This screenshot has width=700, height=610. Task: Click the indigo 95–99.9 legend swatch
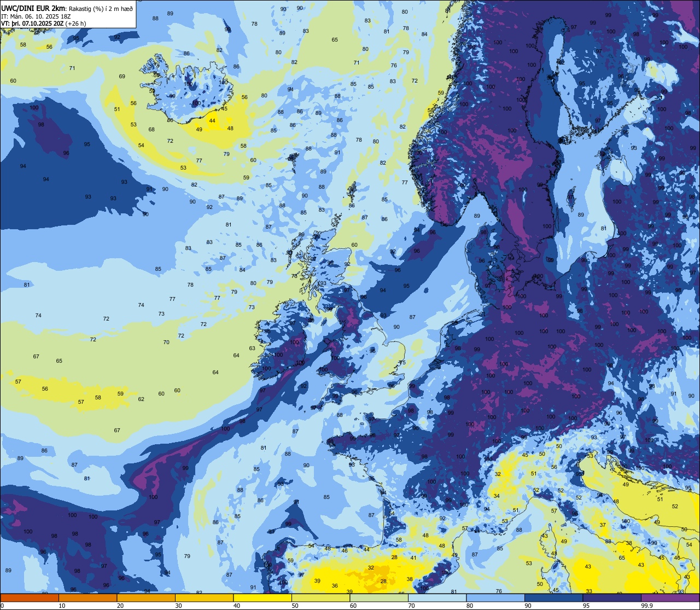click(x=612, y=598)
